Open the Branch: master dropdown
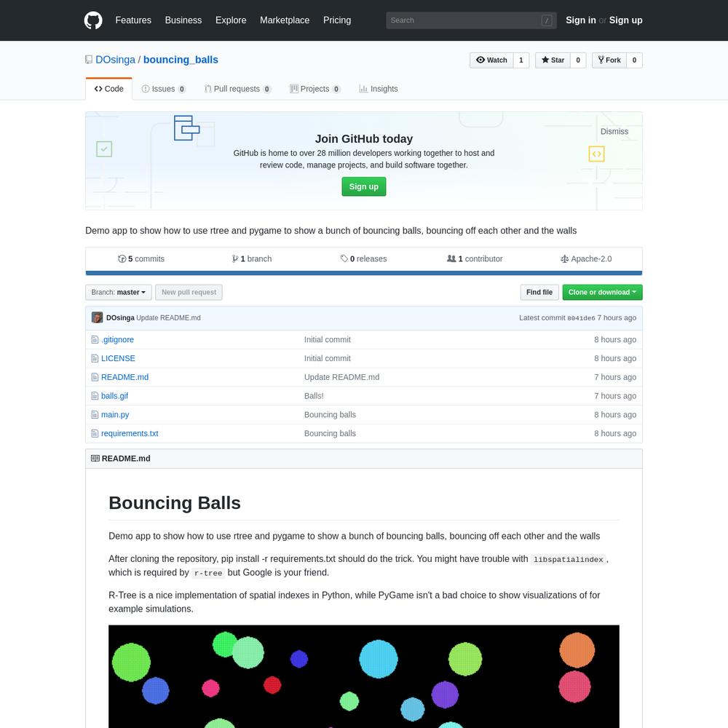The image size is (728, 728). click(119, 292)
